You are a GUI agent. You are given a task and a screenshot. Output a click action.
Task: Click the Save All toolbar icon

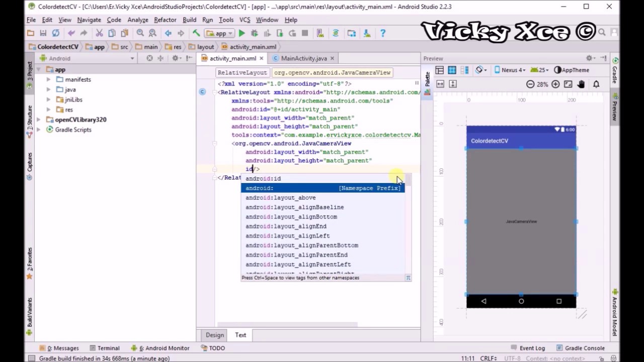(43, 33)
